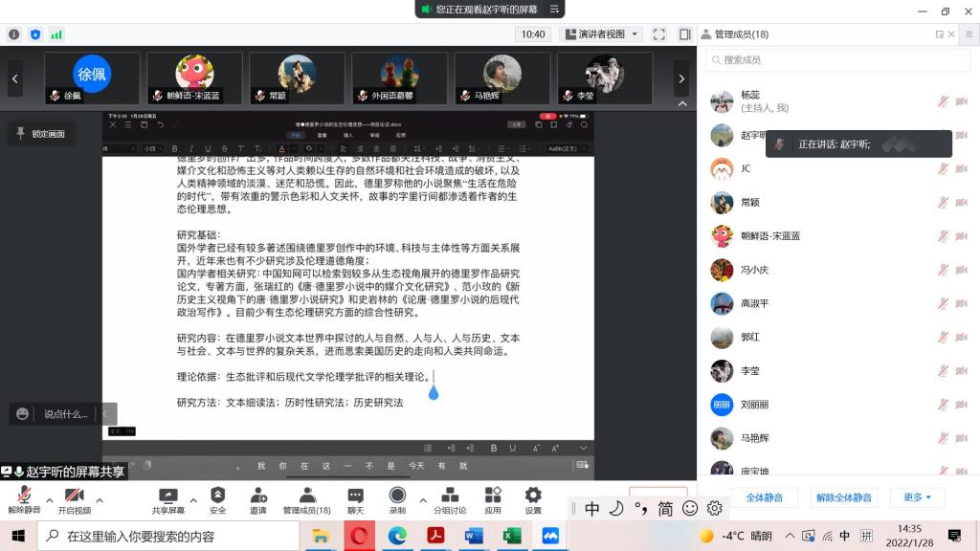Screen dimensions: 980x551
Task: Toggle 解除静音 microphone button
Action: click(x=24, y=496)
